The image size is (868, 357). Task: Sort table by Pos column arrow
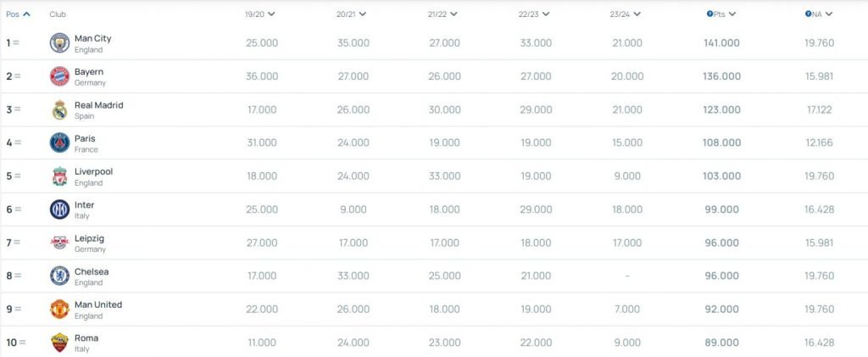[x=26, y=14]
